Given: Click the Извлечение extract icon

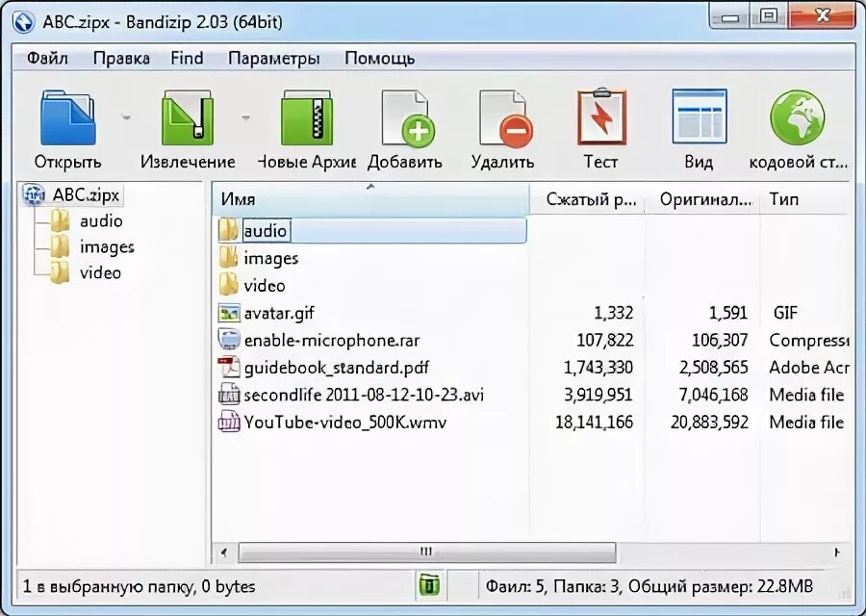Looking at the screenshot, I should [x=188, y=117].
